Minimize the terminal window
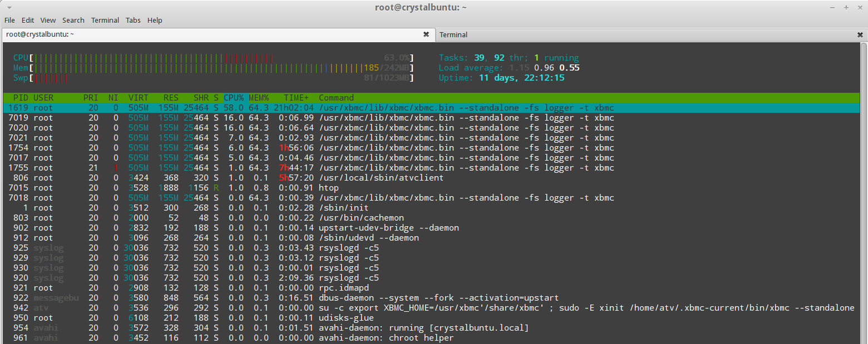The image size is (868, 344). point(832,8)
